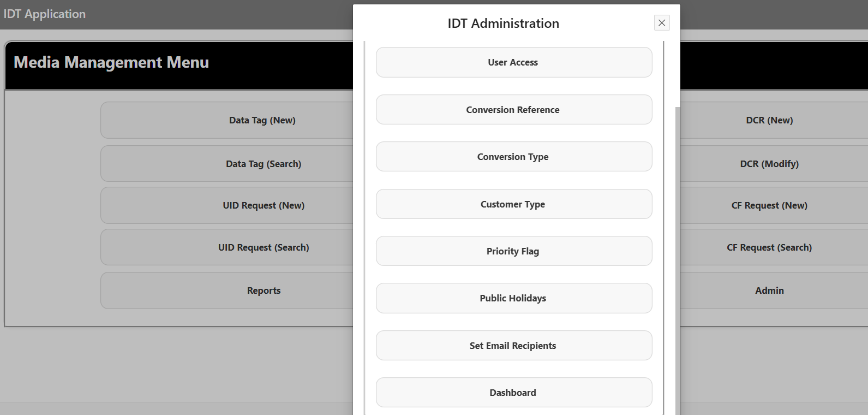Open DCR (Modify)

click(x=769, y=164)
